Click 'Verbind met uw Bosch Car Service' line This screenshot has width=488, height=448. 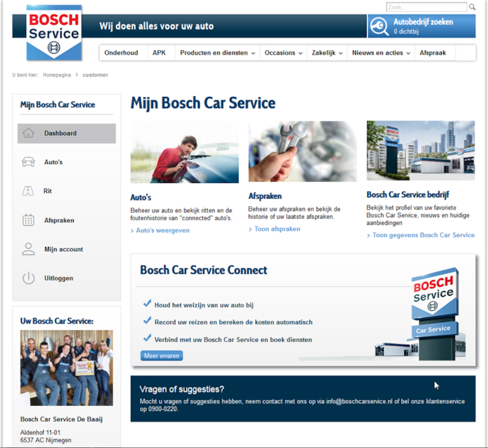point(233,340)
